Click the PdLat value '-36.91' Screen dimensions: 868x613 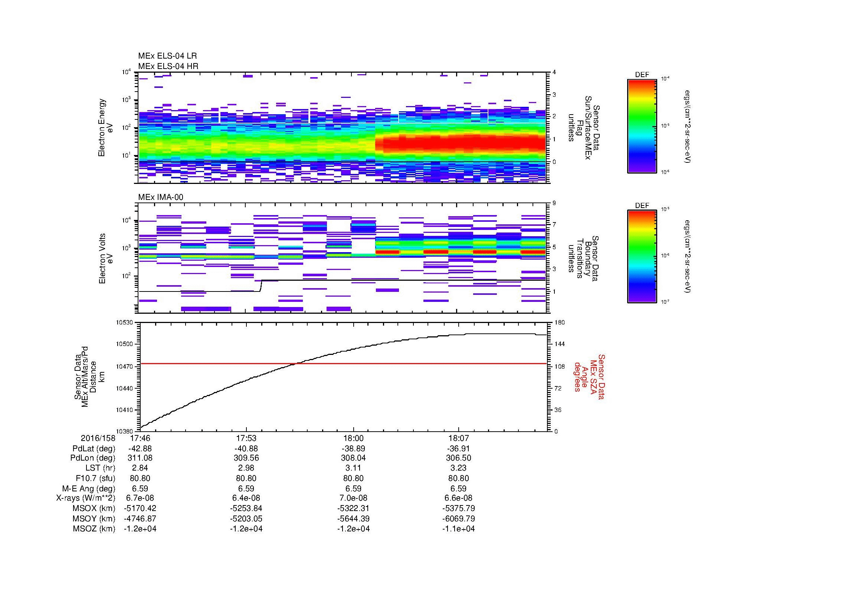(459, 449)
